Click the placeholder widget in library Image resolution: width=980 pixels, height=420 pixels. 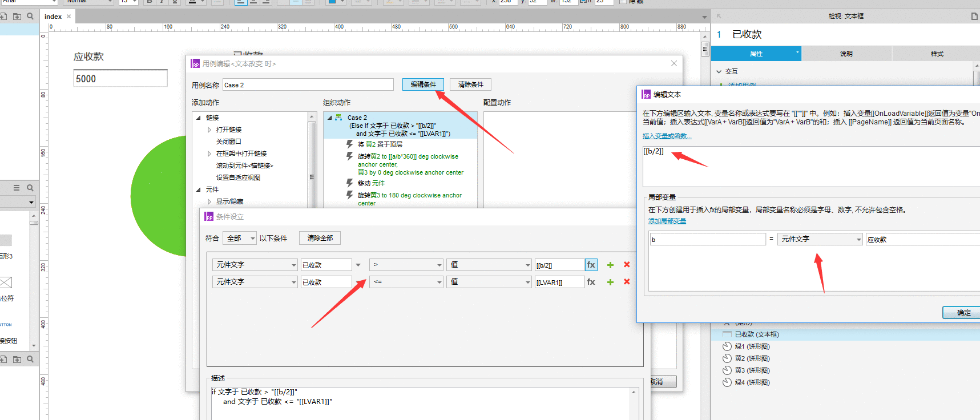[6, 282]
